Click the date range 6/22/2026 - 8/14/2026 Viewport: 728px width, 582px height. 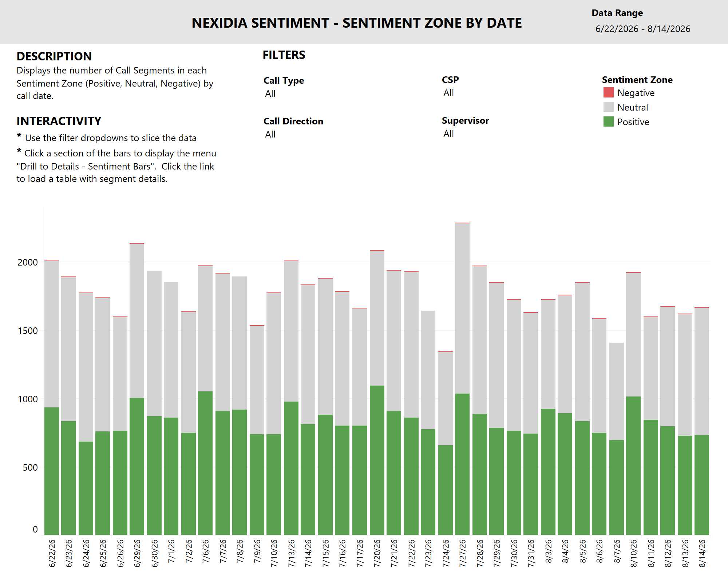[x=643, y=29]
